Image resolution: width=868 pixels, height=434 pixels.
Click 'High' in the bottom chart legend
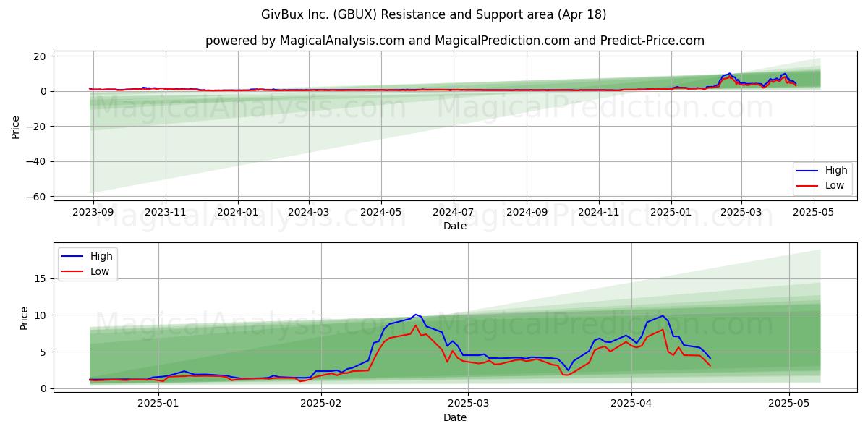pos(101,256)
